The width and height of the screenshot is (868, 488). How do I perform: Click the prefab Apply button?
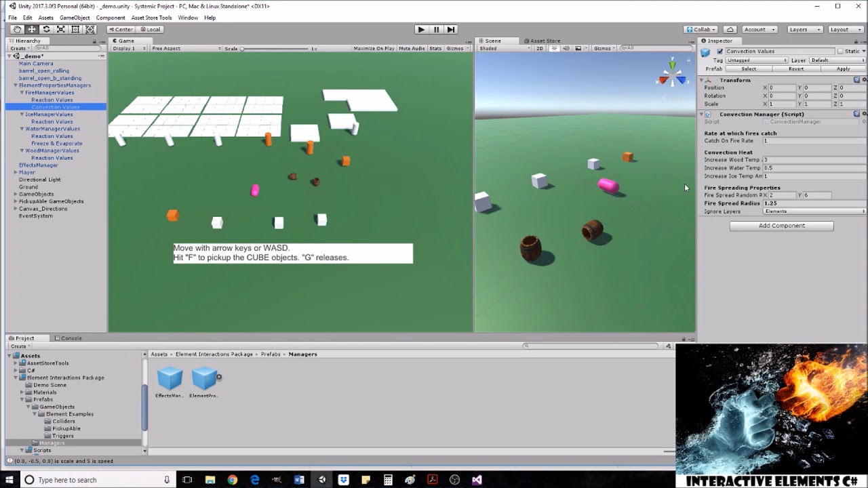tap(843, 69)
